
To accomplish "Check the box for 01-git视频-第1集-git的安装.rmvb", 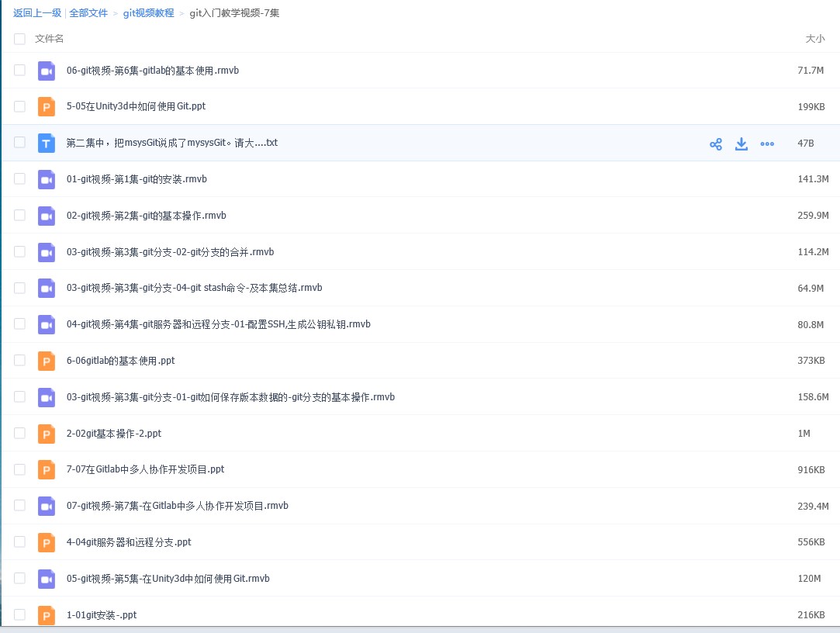I will tap(20, 178).
